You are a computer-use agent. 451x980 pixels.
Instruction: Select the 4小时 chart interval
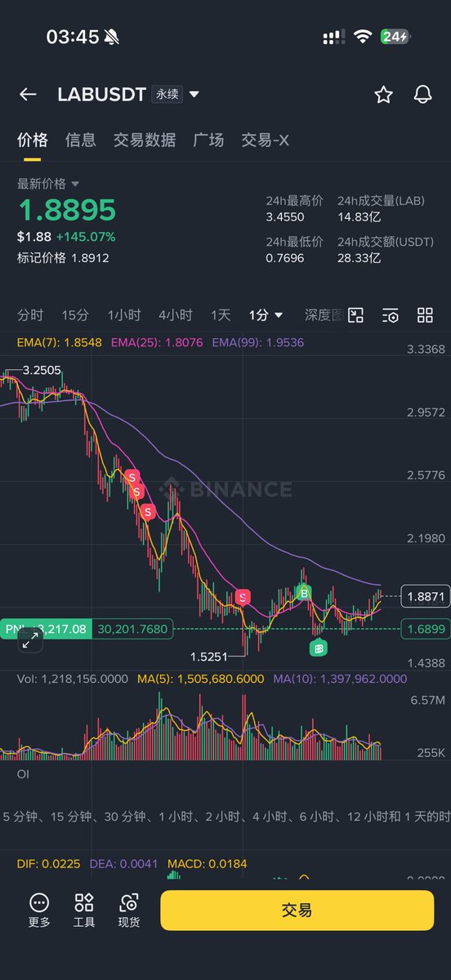click(176, 315)
